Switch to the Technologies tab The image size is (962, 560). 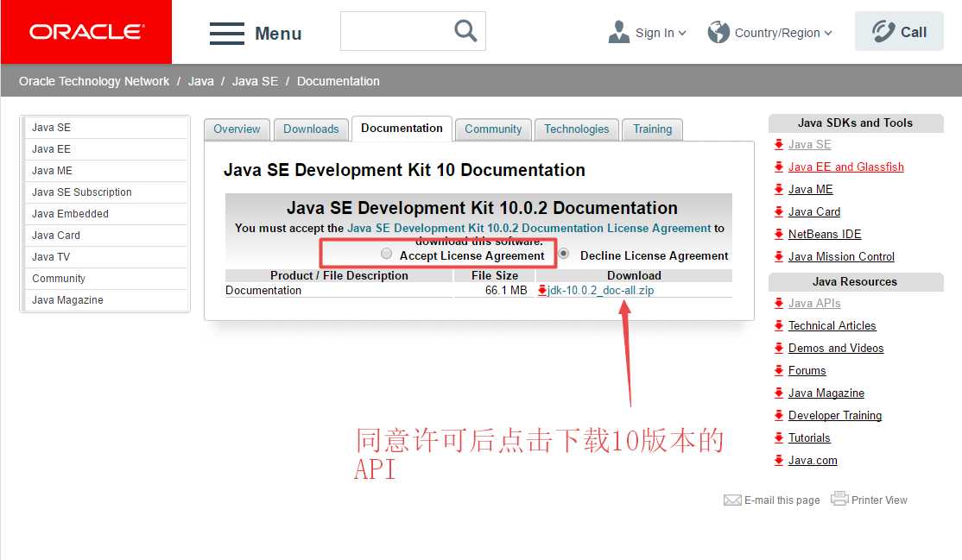pos(577,129)
